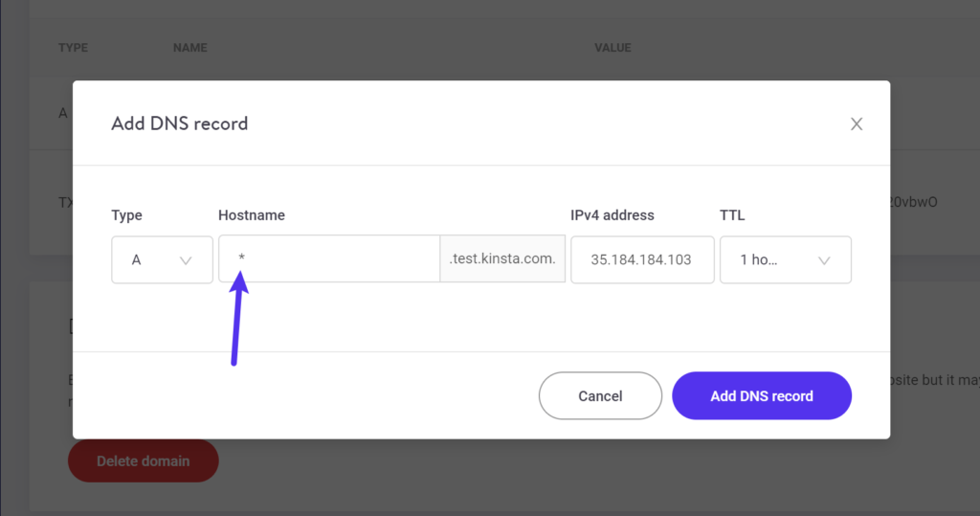Click the Type field label
This screenshot has height=516, width=980.
point(126,215)
